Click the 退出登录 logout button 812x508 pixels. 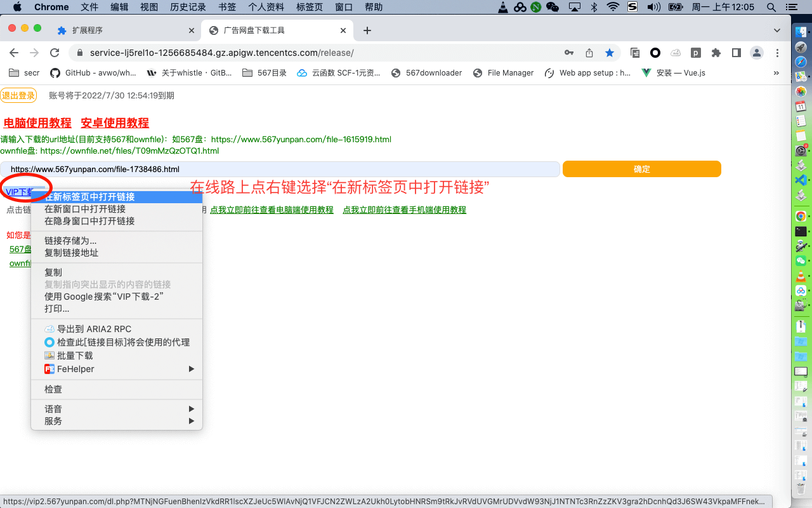click(x=18, y=95)
